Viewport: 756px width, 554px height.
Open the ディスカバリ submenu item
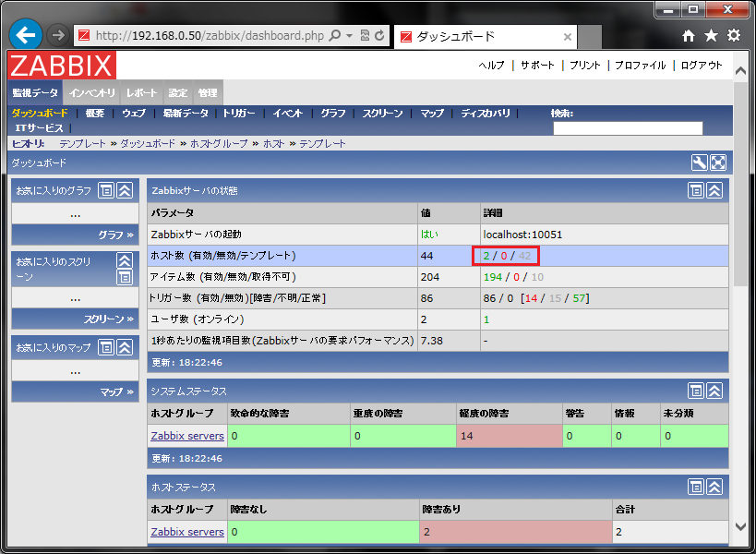click(486, 113)
